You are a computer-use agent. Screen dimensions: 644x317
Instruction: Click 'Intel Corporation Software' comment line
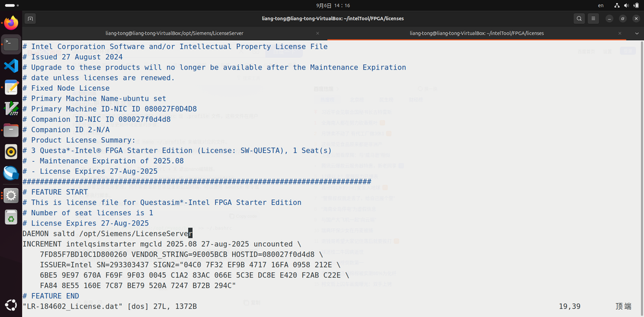175,46
